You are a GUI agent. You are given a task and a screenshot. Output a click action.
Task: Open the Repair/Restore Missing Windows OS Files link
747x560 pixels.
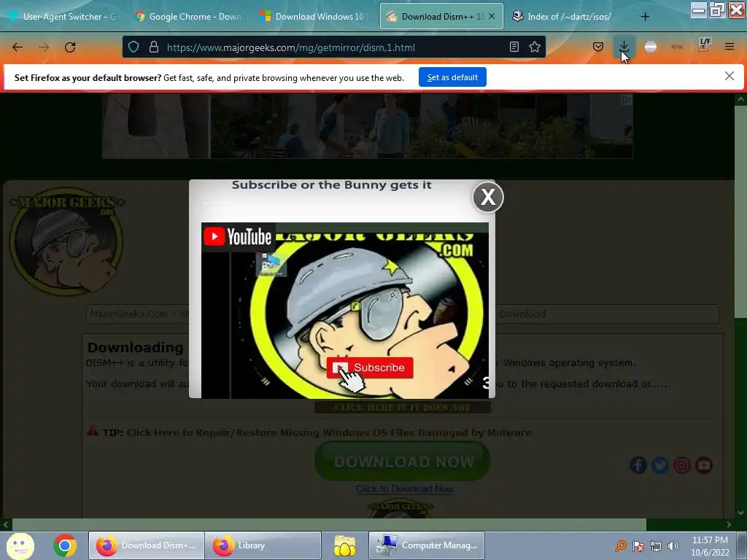tap(329, 433)
